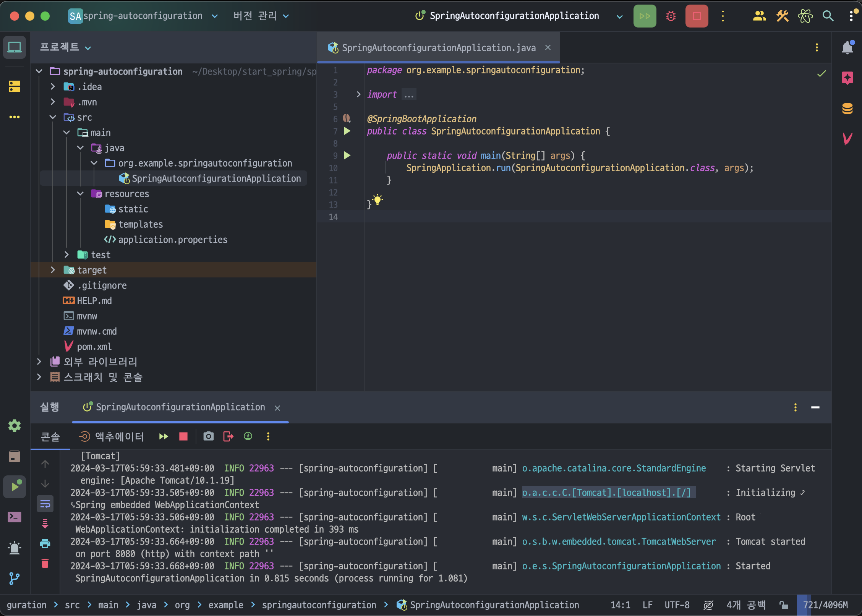Print console output with printer icon
Viewport: 862px width, 616px height.
click(45, 543)
